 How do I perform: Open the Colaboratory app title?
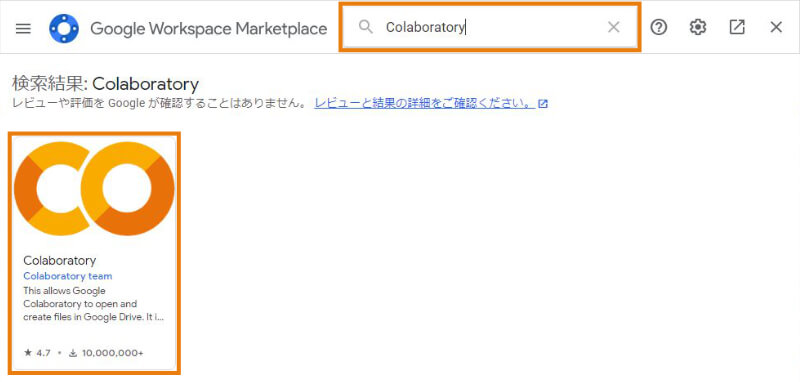click(60, 260)
